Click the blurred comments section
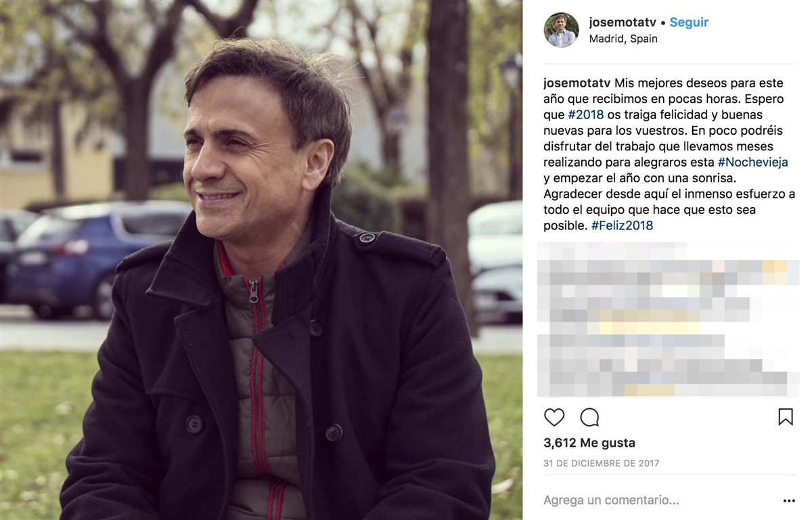Screen dimensions: 812x520 (668, 319)
